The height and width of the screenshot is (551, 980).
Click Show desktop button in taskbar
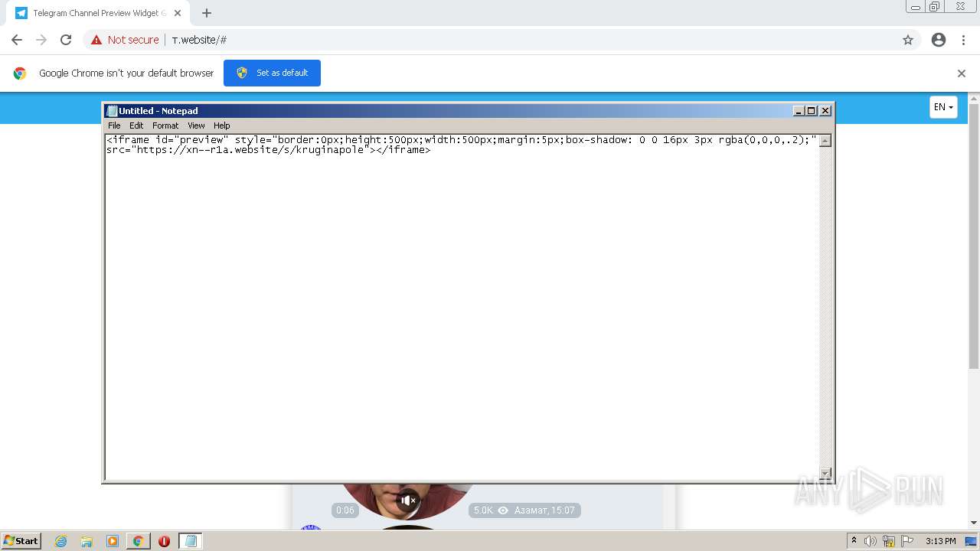(x=971, y=541)
